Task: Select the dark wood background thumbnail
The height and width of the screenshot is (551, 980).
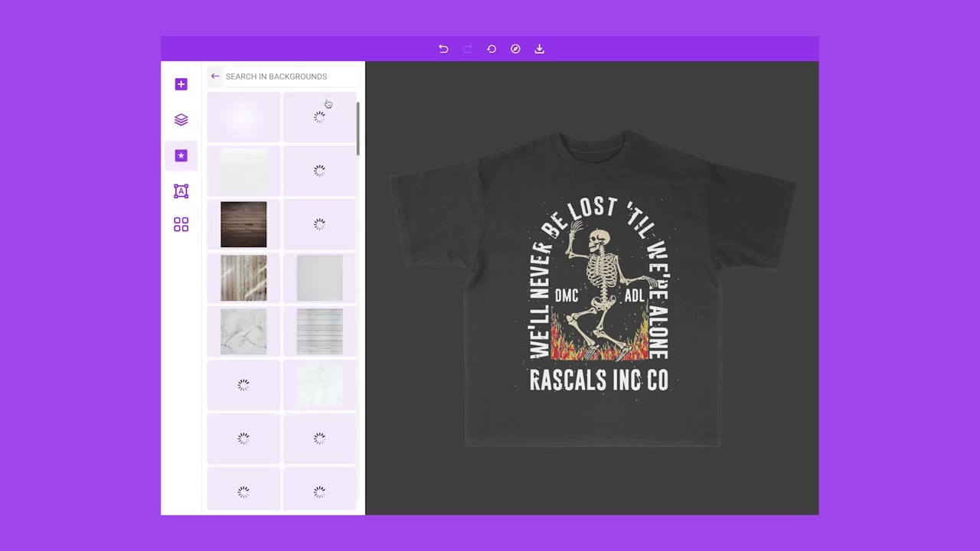Action: point(243,224)
